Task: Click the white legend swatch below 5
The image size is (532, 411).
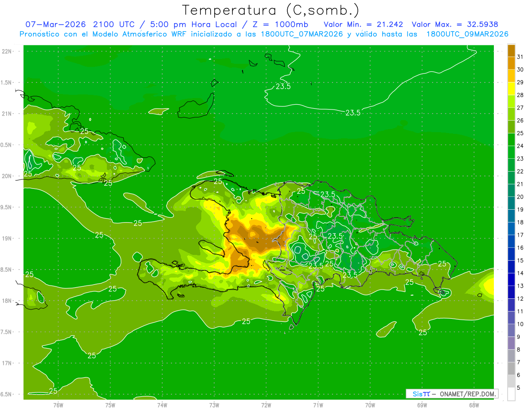Action: (x=512, y=394)
